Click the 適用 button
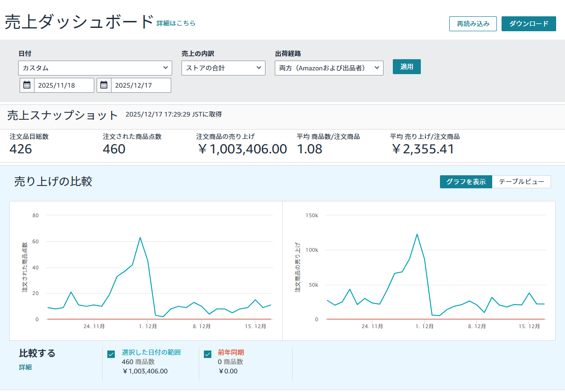Image resolution: width=565 pixels, height=392 pixels. click(406, 67)
